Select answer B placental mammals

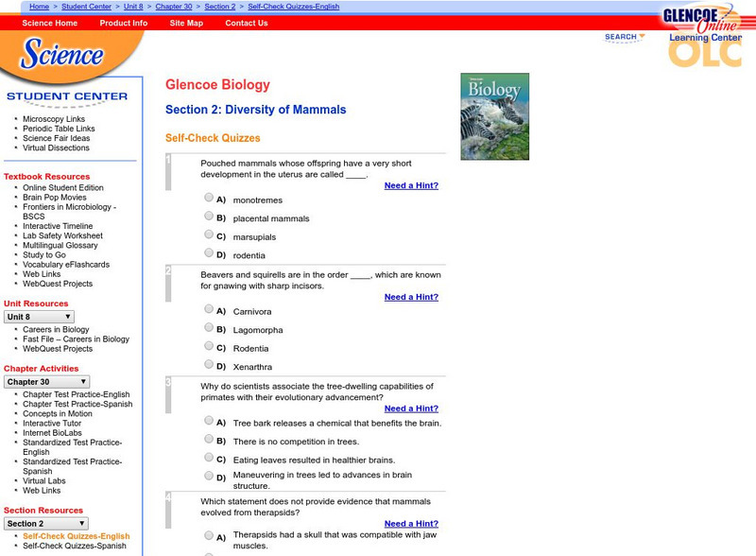[209, 216]
